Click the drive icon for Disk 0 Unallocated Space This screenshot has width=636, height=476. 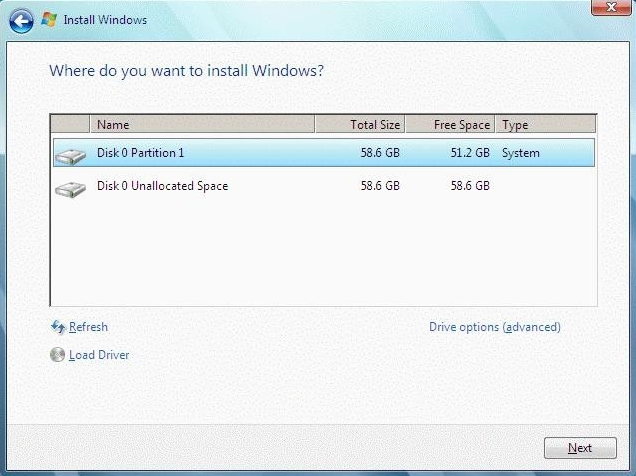71,189
